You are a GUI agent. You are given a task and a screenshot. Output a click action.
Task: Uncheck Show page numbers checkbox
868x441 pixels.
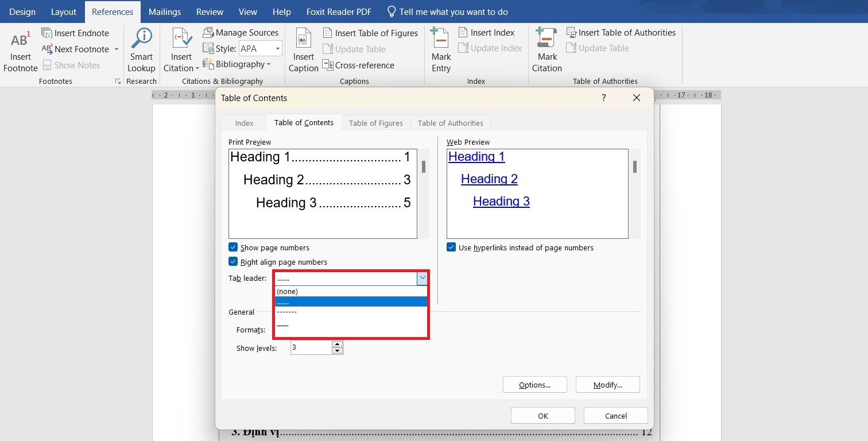[x=233, y=247]
